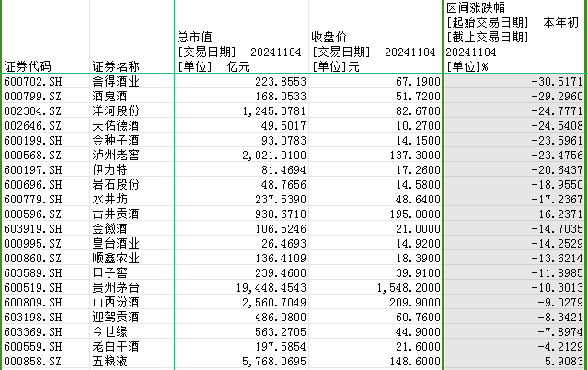Click closing price 195.0000
The height and width of the screenshot is (370, 588).
pos(375,214)
